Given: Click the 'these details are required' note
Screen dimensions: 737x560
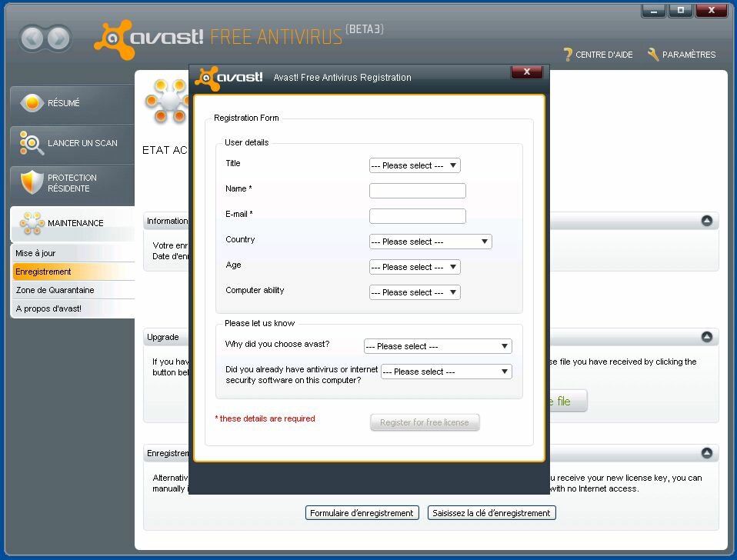Looking at the screenshot, I should 265,418.
